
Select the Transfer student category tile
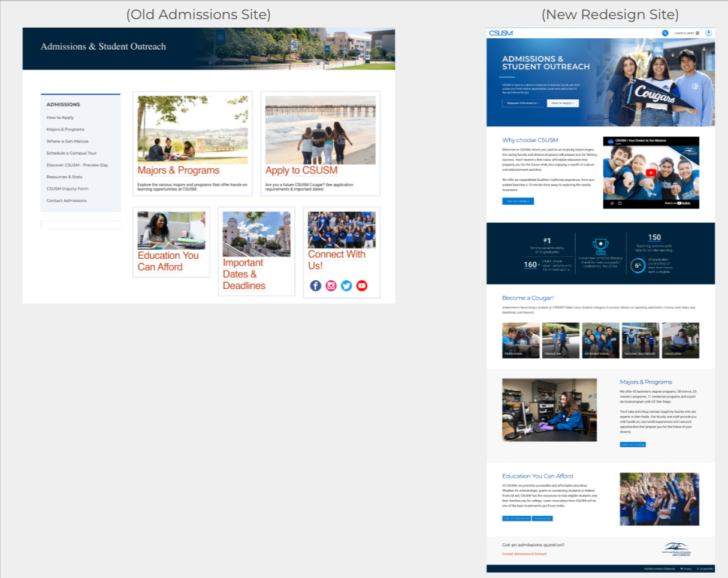[561, 340]
